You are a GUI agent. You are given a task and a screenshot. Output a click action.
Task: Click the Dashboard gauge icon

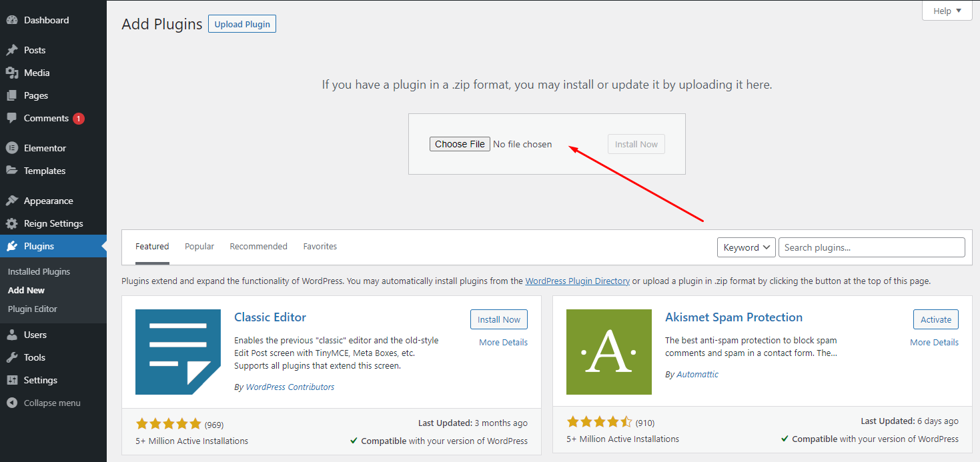tap(12, 20)
